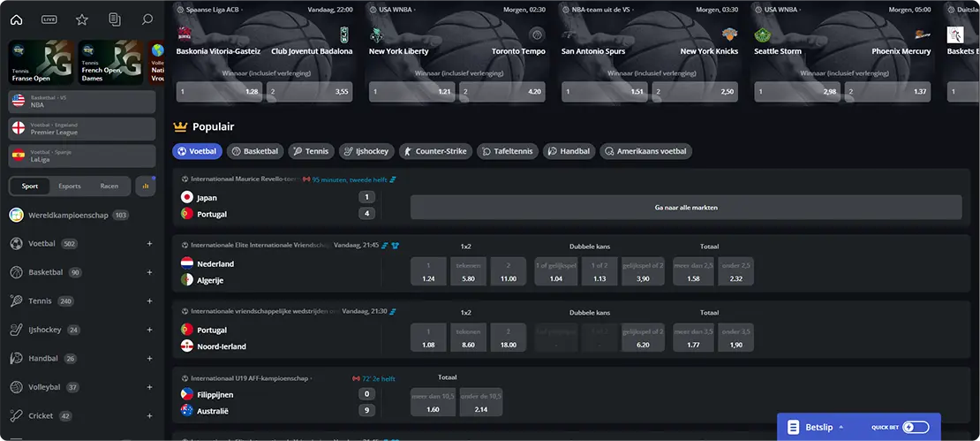Select the Voetbal popular filter

click(197, 151)
